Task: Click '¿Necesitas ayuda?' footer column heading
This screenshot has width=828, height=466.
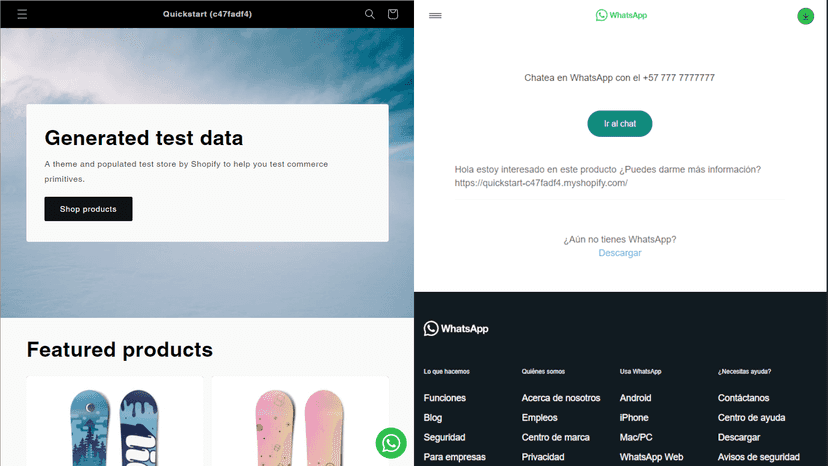Action: pos(744,371)
